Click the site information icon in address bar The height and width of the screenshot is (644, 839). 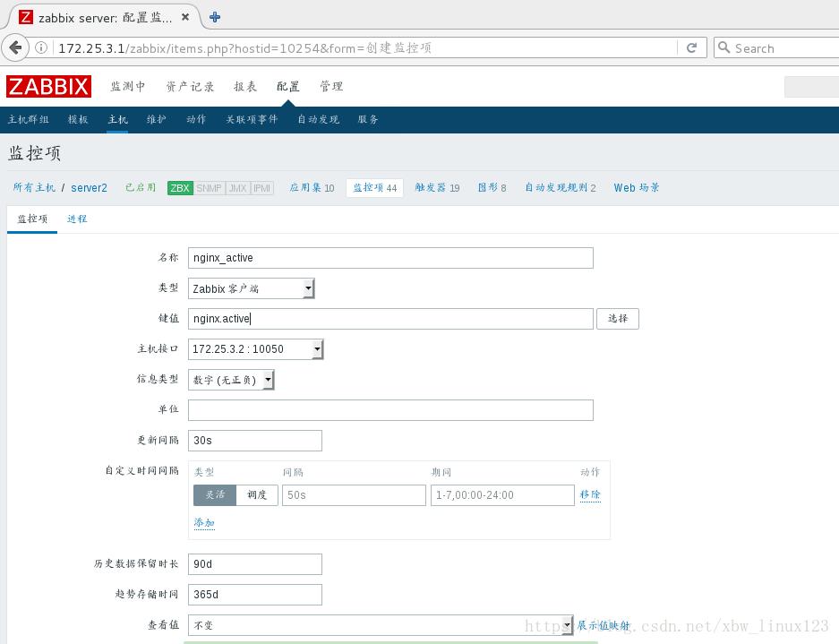[40, 48]
